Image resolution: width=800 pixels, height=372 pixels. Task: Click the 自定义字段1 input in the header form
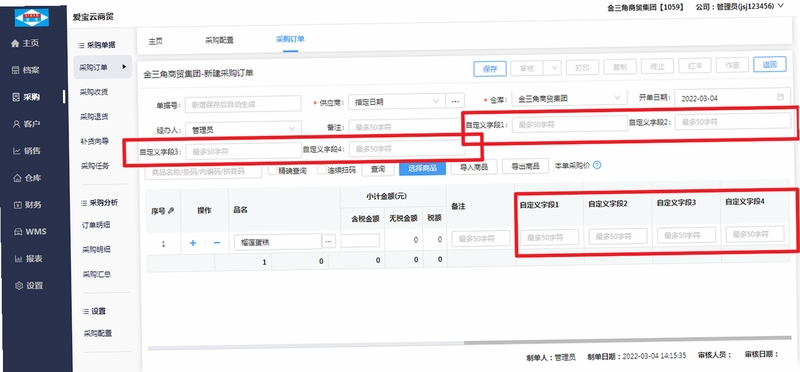[x=570, y=124]
